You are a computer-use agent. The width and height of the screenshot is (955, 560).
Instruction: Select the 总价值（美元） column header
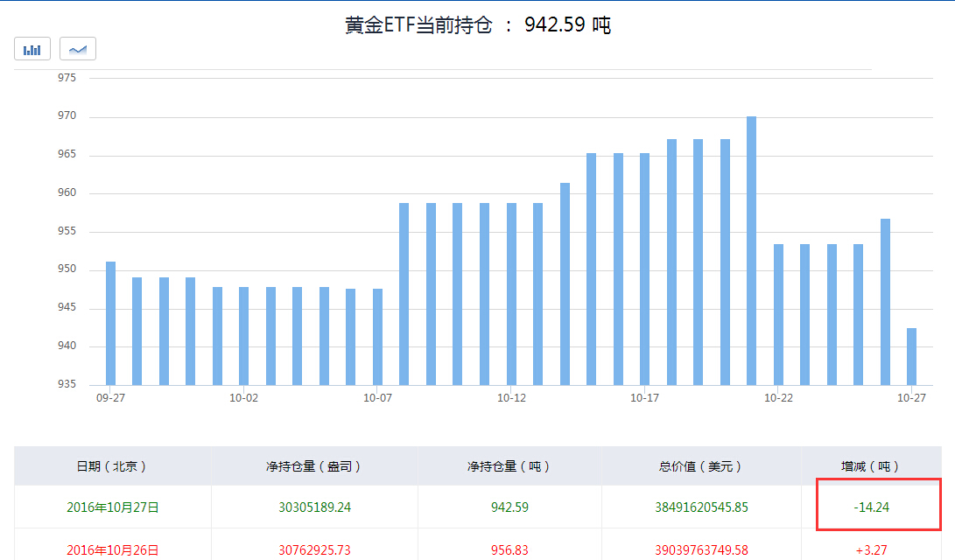coord(701,466)
